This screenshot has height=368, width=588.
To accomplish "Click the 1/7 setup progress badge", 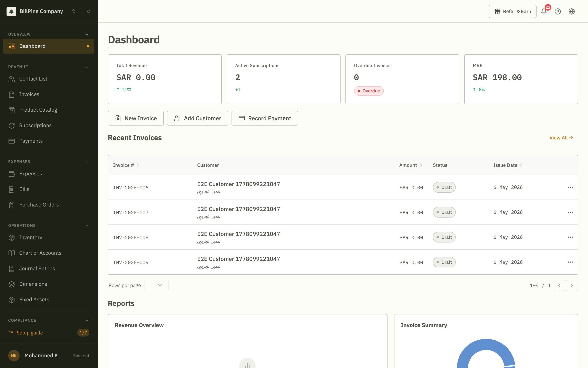I will pyautogui.click(x=83, y=333).
